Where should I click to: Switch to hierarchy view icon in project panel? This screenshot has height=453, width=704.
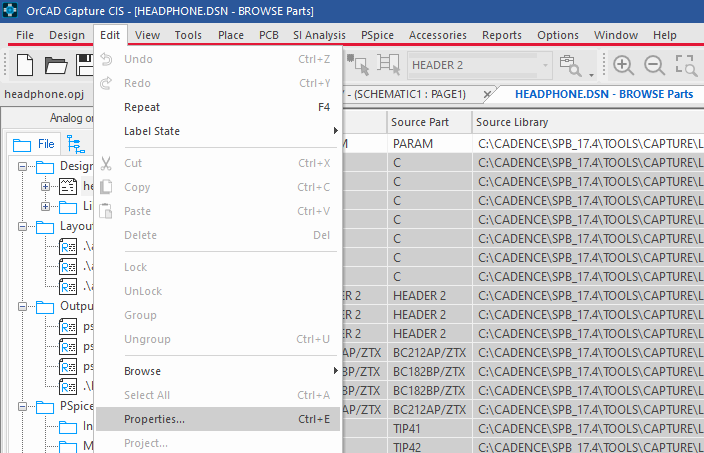75,144
